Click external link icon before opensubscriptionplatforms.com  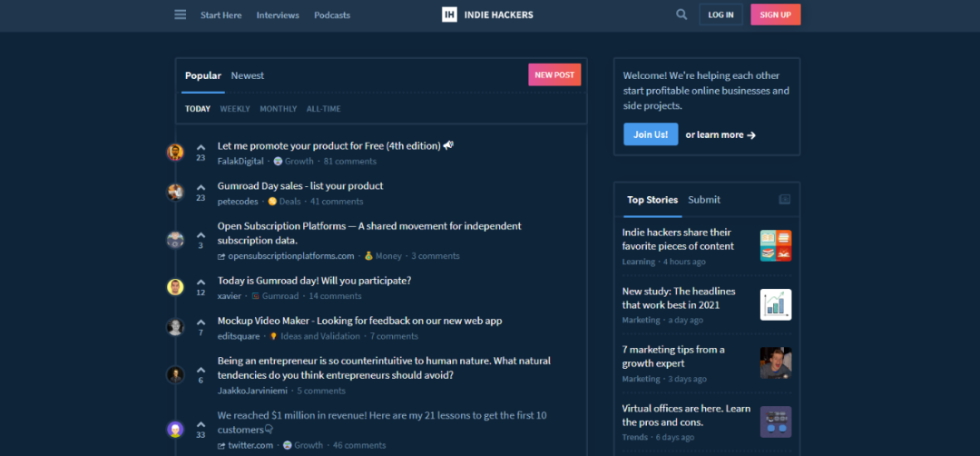[221, 256]
